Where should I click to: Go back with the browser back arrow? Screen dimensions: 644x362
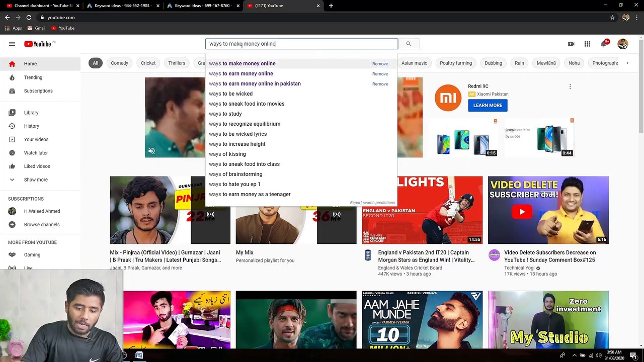[7, 17]
